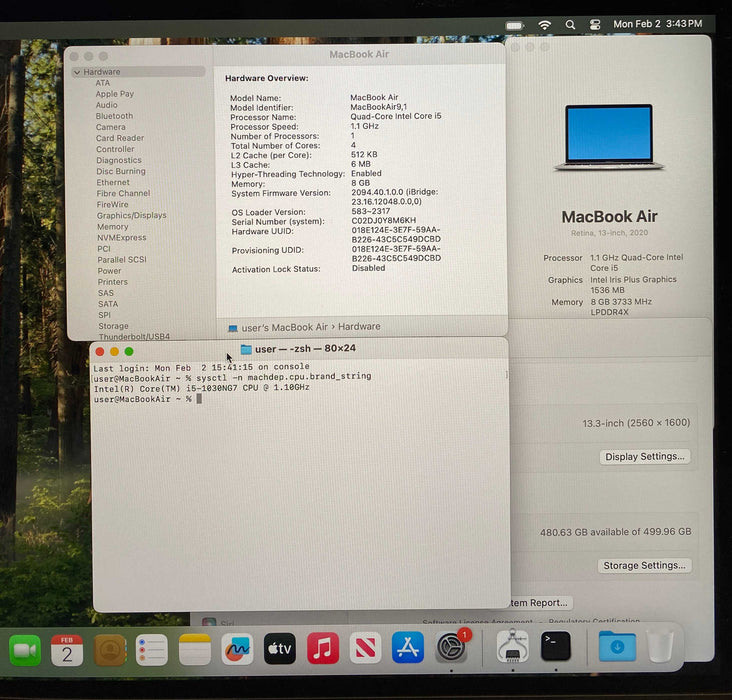Select Ethernet in the sidebar
732x700 pixels.
pyautogui.click(x=113, y=183)
